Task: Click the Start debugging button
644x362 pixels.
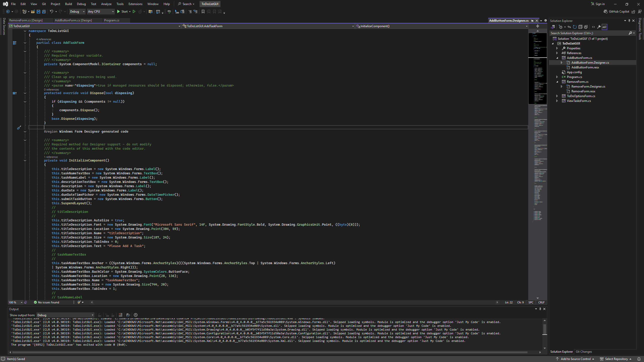Action: 122,12
